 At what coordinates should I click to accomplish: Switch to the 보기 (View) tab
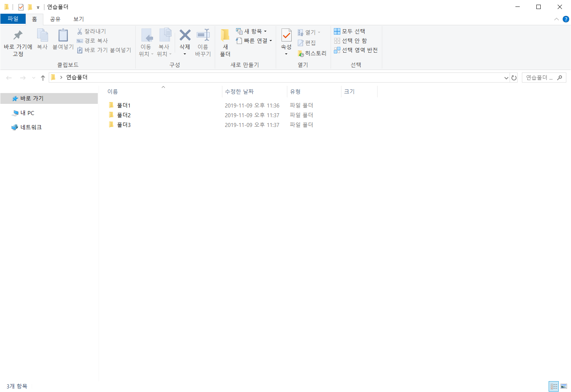pyautogui.click(x=79, y=19)
